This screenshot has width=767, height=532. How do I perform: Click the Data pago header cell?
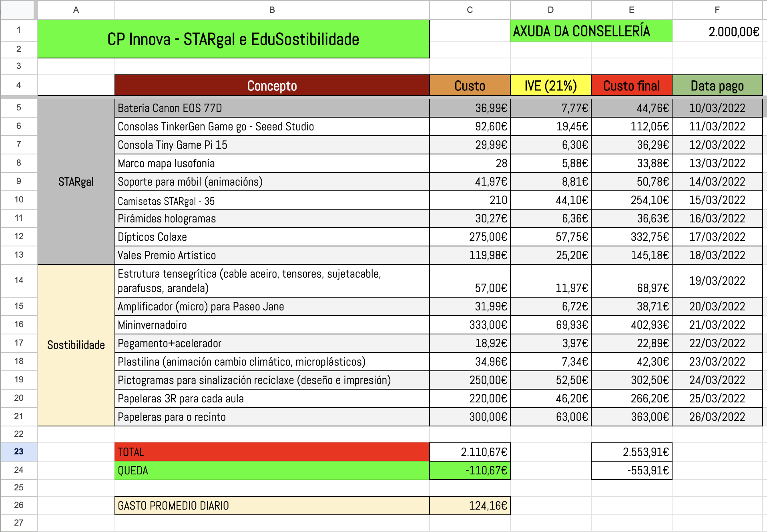pos(717,86)
